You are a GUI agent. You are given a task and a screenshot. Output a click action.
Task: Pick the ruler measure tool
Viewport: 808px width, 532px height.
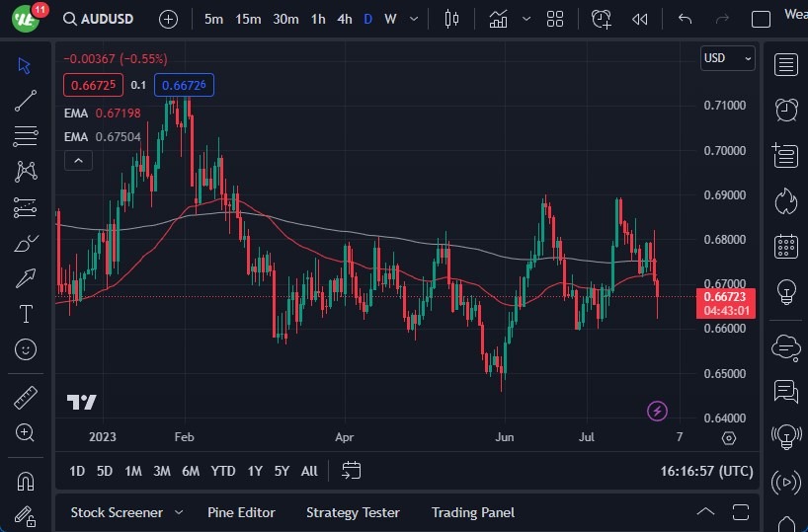[26, 398]
